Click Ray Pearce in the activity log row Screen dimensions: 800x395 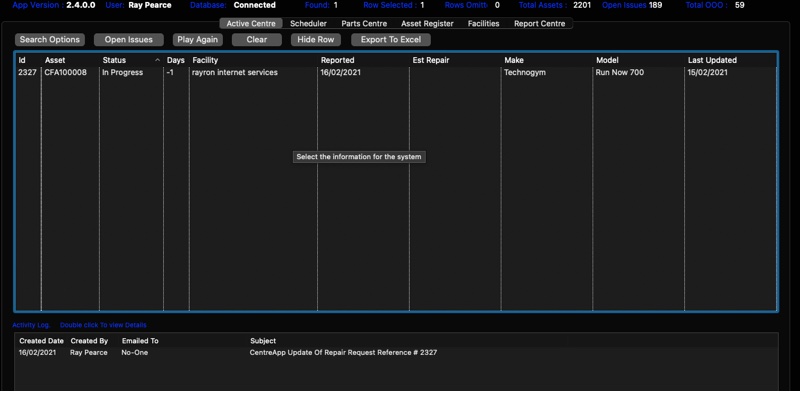89,352
